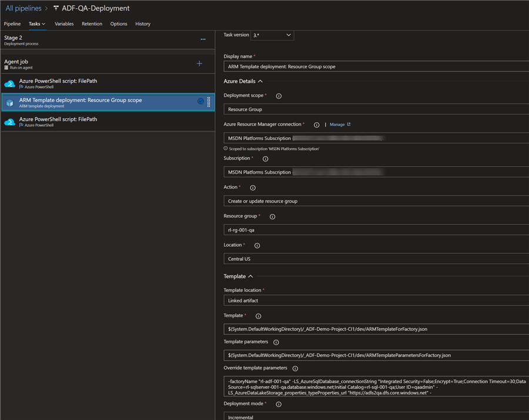This screenshot has width=529, height=420.
Task: Click the Deployment scope info icon
Action: pos(279,96)
